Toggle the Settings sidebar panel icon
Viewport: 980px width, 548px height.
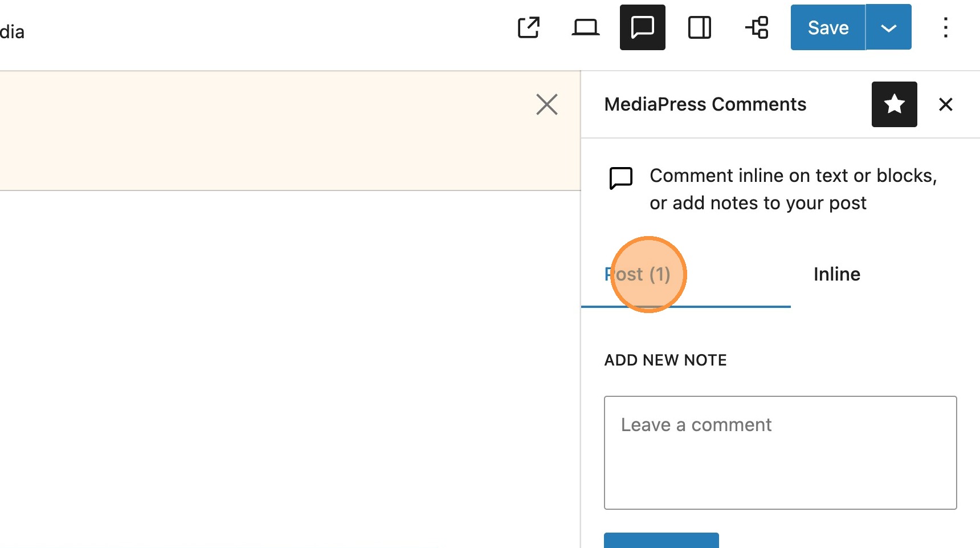699,27
